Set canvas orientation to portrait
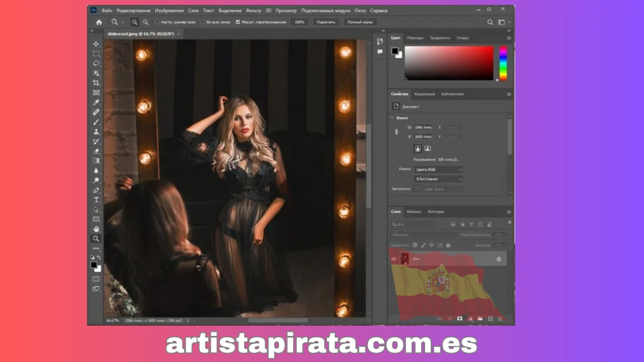Viewport: 644px width, 362px height. coord(418,148)
